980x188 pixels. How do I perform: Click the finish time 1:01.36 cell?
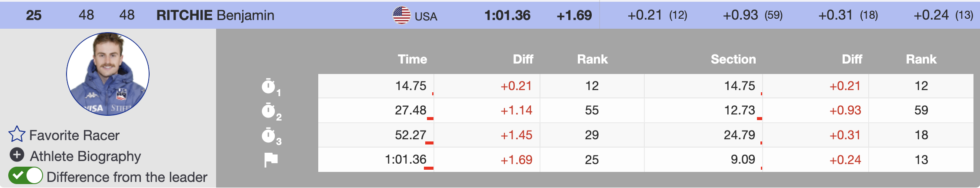[405, 160]
